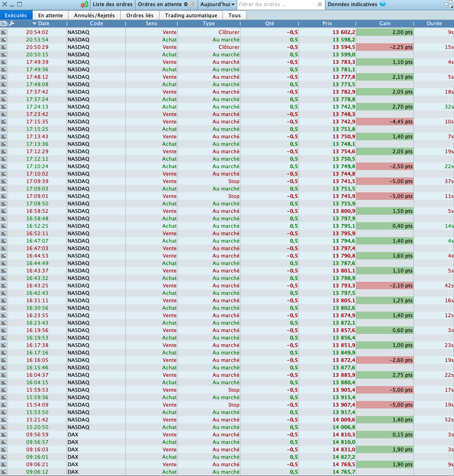The width and height of the screenshot is (454, 476).
Task: Click the share icon at top right
Action: [x=449, y=4]
